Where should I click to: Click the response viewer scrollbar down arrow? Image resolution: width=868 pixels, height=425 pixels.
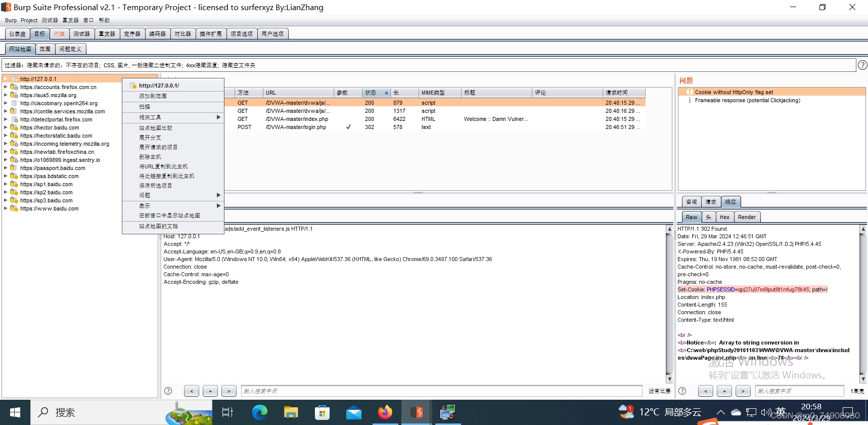(x=863, y=379)
